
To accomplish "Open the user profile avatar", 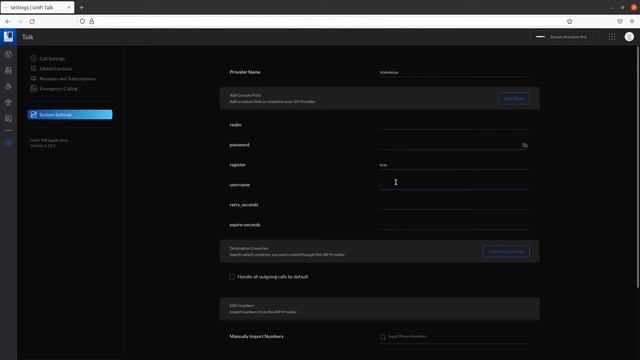I will pyautogui.click(x=629, y=37).
